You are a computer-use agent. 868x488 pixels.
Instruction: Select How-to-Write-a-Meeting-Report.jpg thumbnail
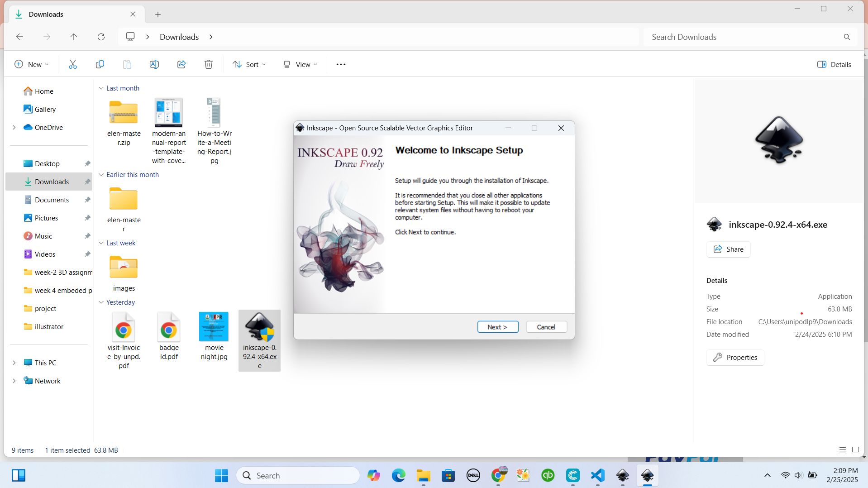point(214,112)
